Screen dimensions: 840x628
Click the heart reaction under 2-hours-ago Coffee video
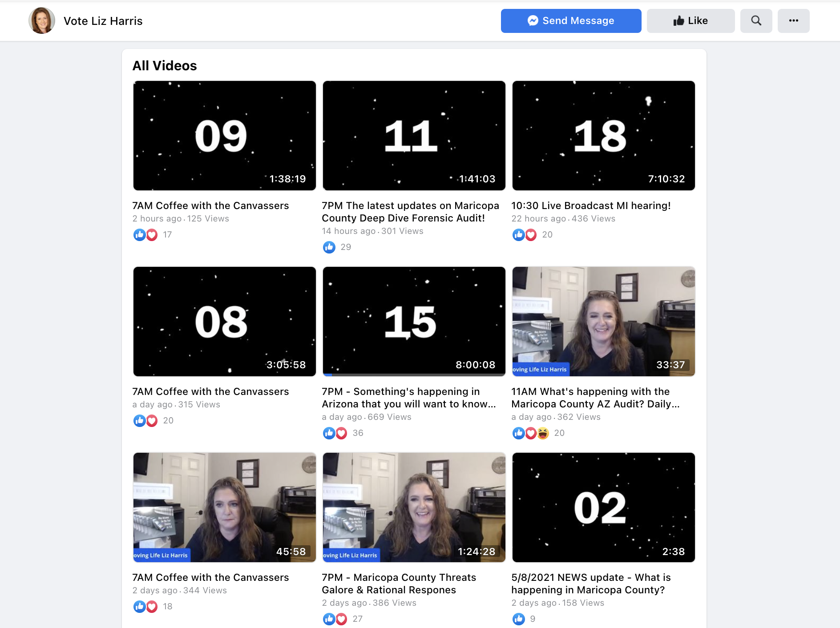coord(152,235)
